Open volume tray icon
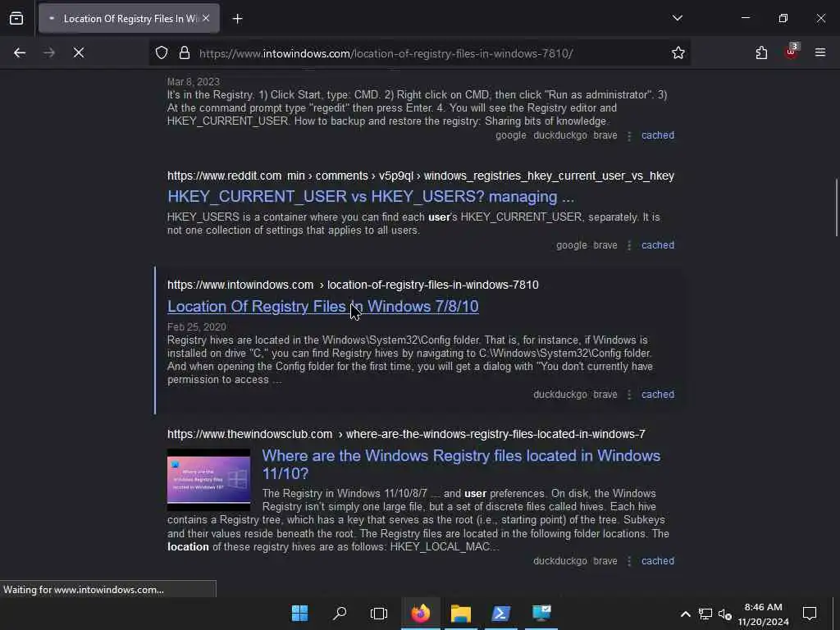This screenshot has height=630, width=840. tap(725, 614)
